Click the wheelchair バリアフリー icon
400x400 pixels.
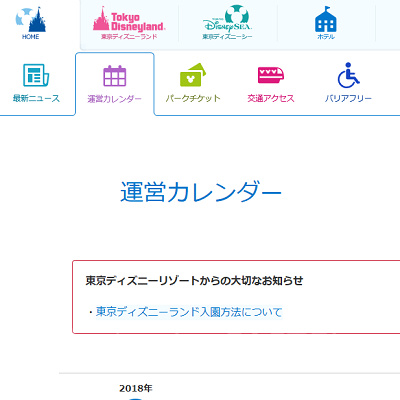(348, 75)
